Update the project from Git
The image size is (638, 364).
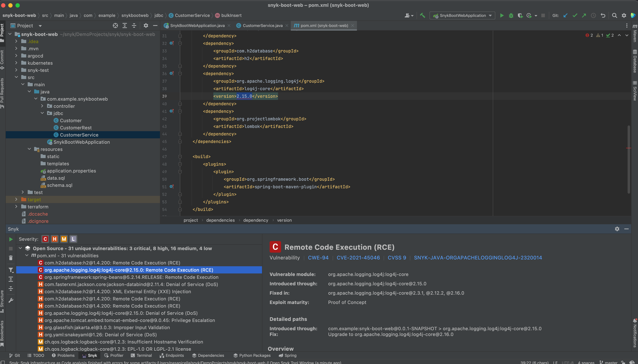coord(566,15)
